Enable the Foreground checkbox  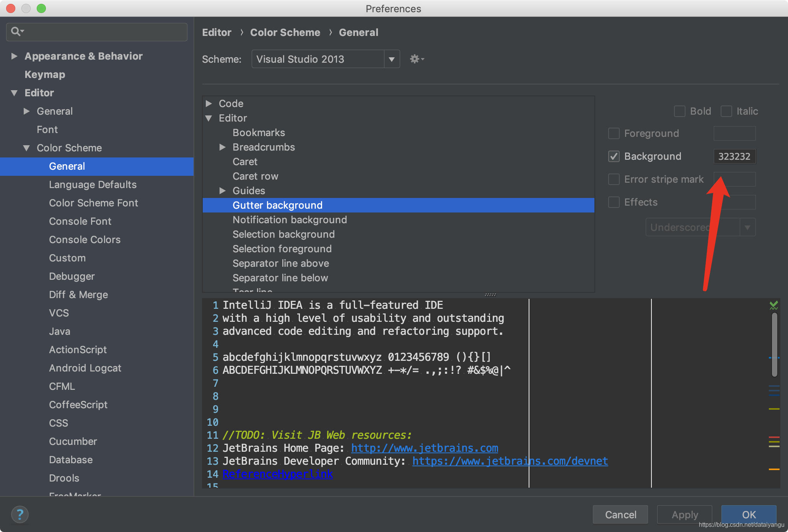click(614, 133)
